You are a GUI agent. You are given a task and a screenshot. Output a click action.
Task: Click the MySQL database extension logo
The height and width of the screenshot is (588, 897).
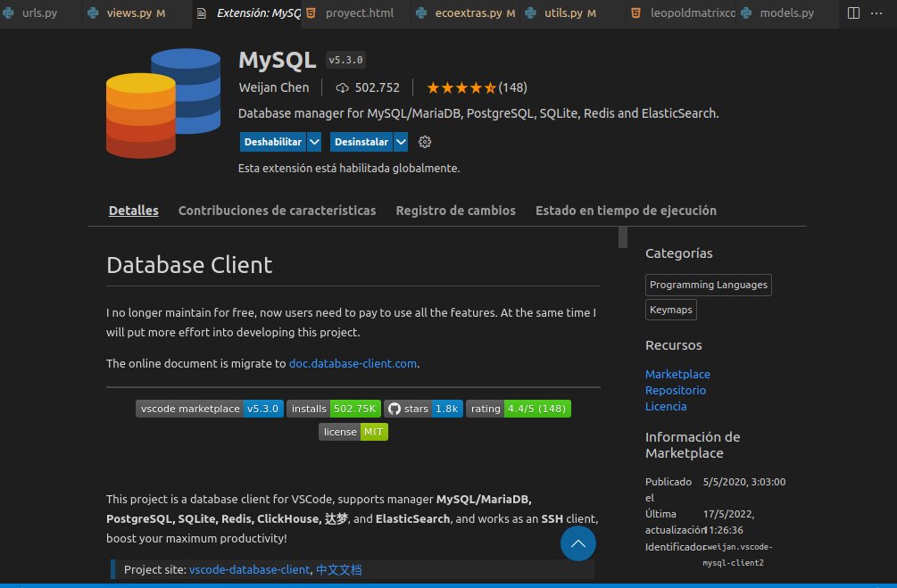coord(163,104)
